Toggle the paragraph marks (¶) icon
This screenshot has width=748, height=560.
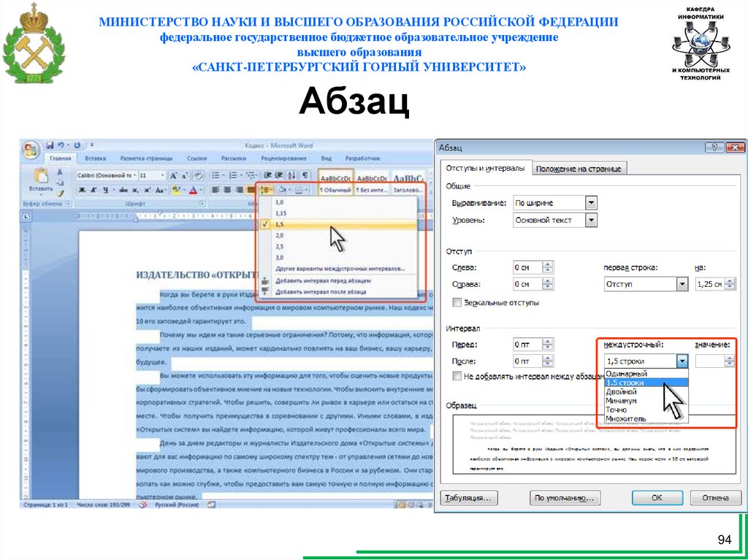pos(305,175)
